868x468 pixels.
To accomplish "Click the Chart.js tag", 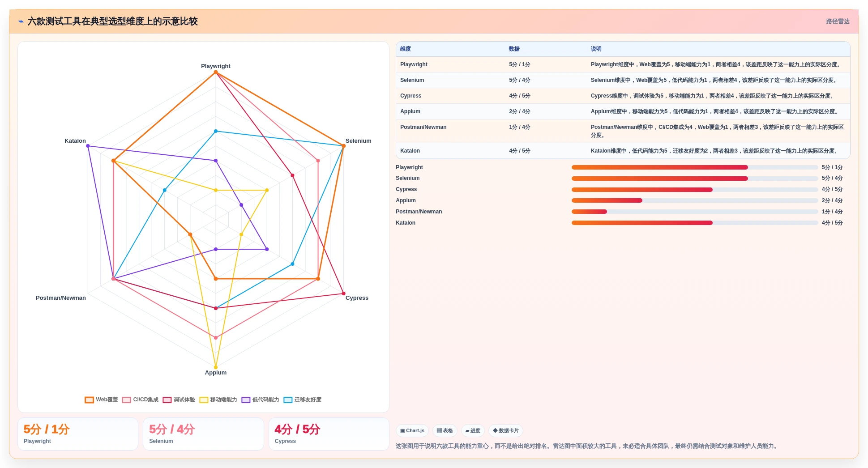I will 412,431.
